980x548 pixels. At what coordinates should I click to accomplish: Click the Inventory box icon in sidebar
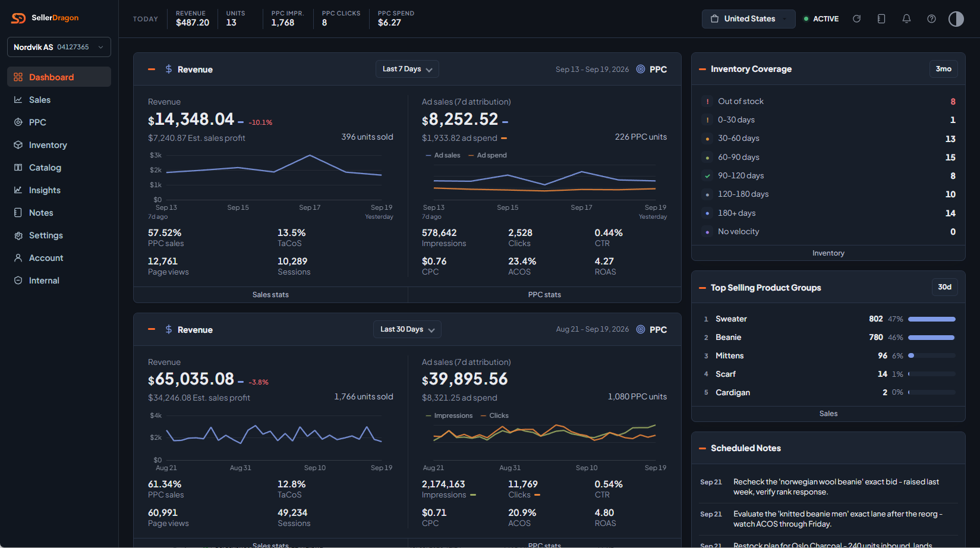(18, 145)
